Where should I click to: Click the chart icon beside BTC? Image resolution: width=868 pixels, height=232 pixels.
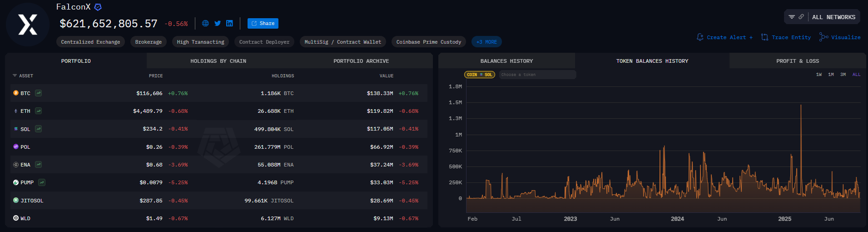tap(39, 93)
